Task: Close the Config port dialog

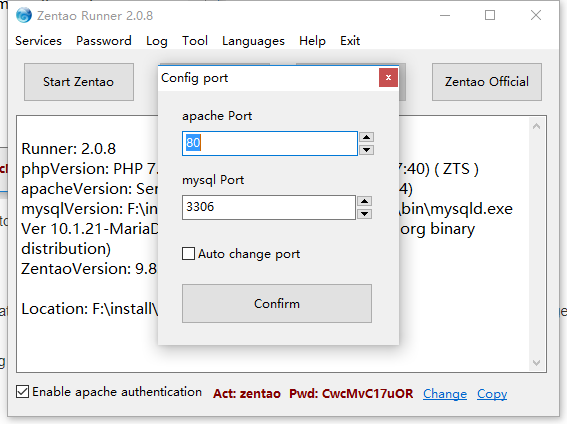Action: pyautogui.click(x=388, y=77)
